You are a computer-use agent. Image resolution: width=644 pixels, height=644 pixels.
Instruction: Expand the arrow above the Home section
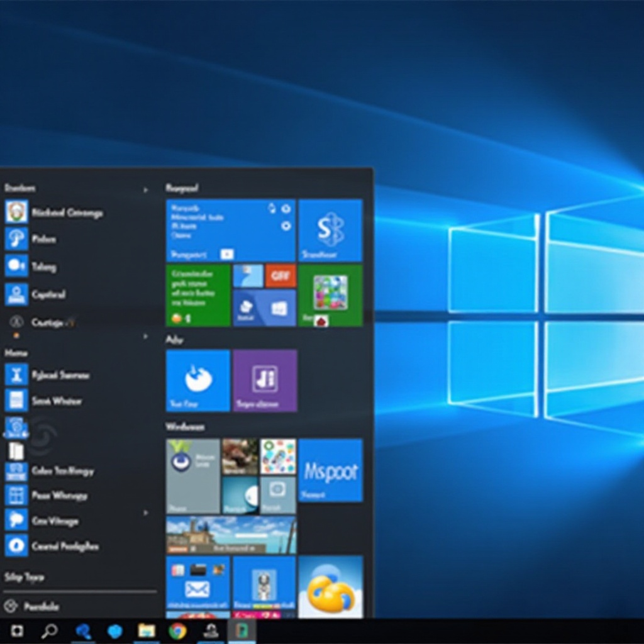146,336
